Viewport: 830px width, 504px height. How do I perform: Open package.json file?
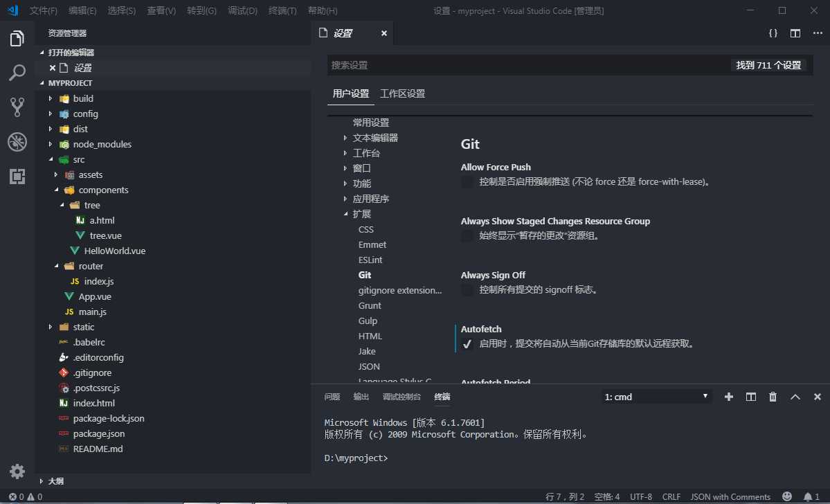pos(98,433)
